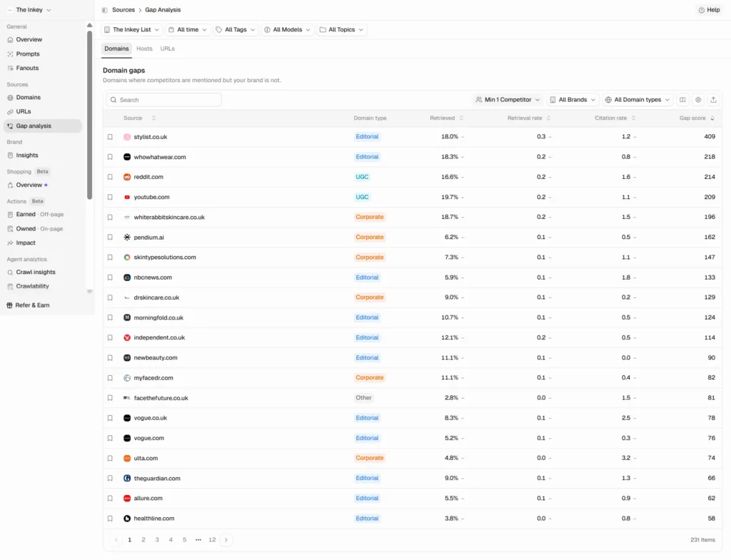
Task: Click the morningfold.co.uk favicon
Action: (x=127, y=317)
